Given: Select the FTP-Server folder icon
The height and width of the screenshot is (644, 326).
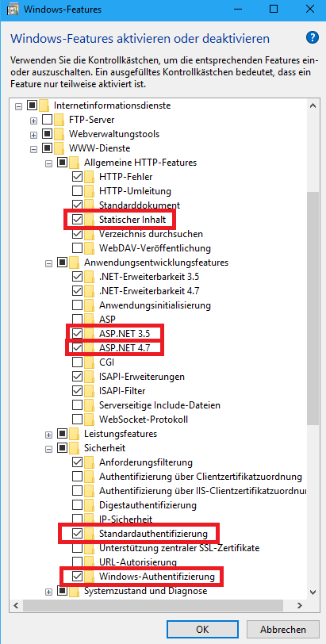Looking at the screenshot, I should [x=59, y=120].
